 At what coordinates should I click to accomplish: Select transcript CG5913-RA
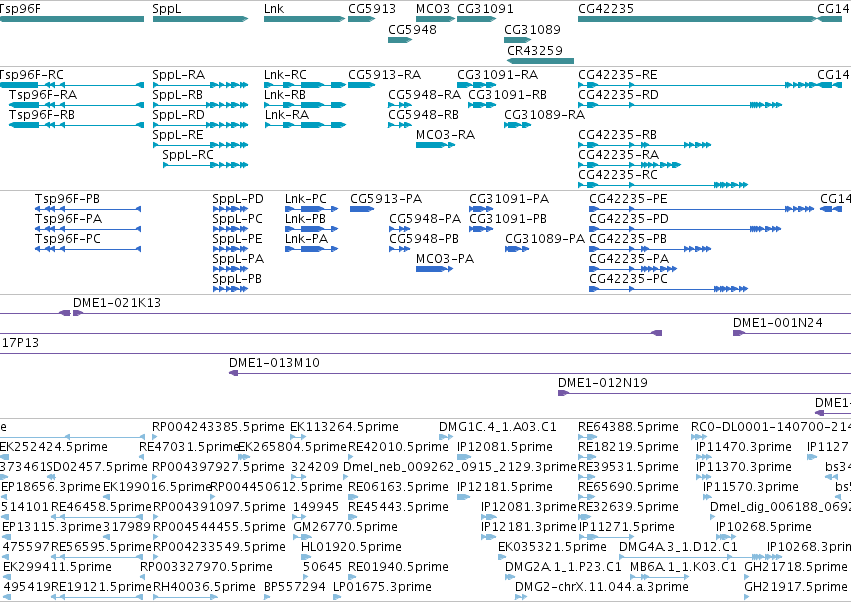pyautogui.click(x=385, y=75)
